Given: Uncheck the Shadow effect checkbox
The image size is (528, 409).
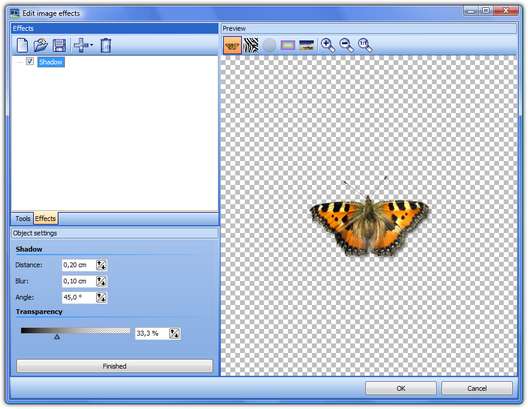Looking at the screenshot, I should [30, 61].
